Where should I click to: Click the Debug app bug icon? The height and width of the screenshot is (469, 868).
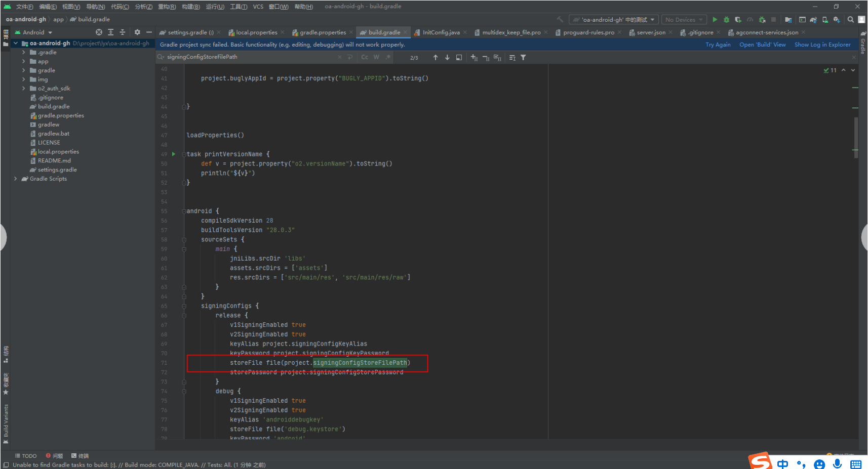pyautogui.click(x=726, y=20)
